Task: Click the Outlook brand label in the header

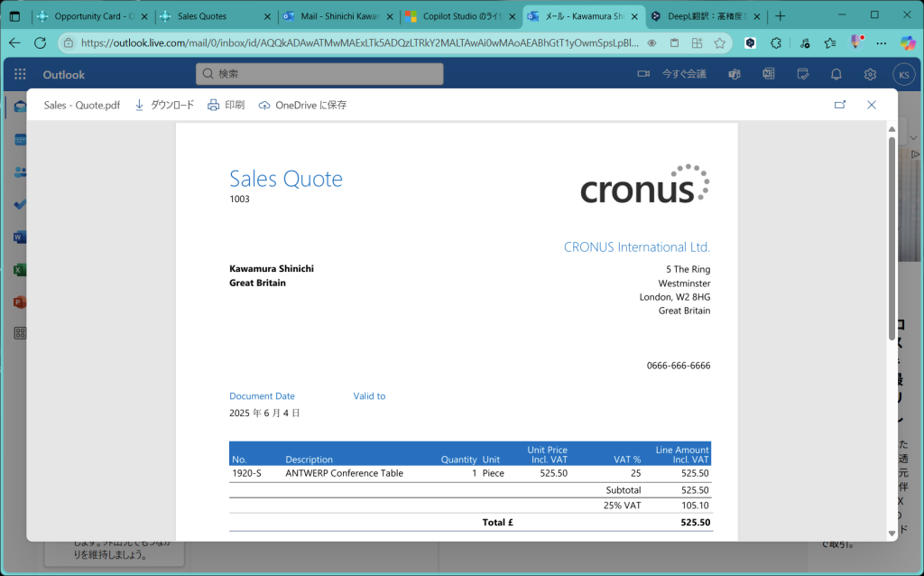Action: point(64,75)
